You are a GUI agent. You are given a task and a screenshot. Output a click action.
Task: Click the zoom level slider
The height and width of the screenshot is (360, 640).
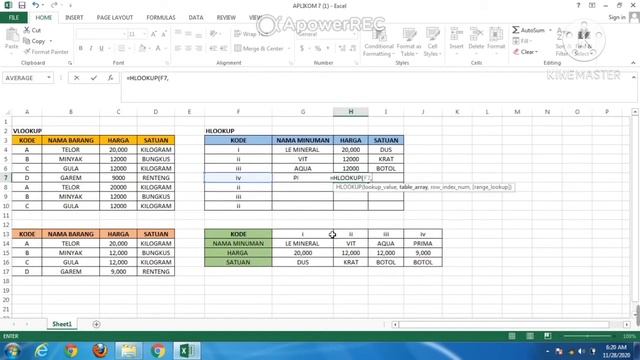[588, 336]
